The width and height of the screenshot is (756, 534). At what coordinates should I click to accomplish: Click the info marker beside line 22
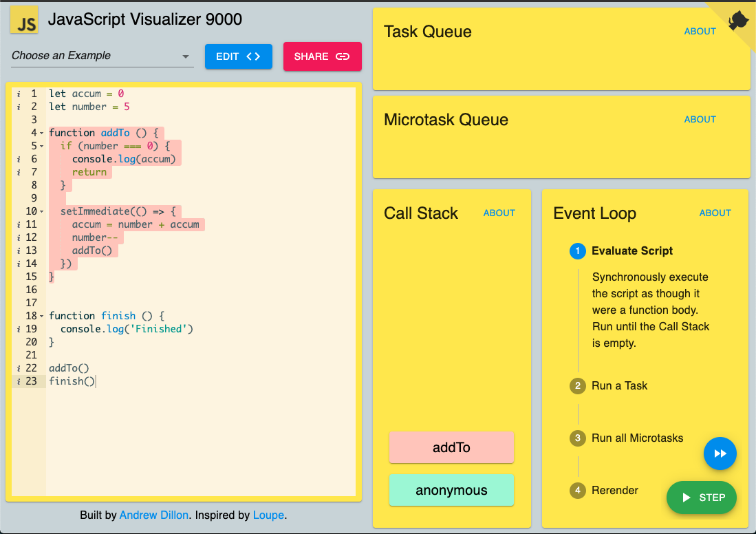[x=19, y=368]
